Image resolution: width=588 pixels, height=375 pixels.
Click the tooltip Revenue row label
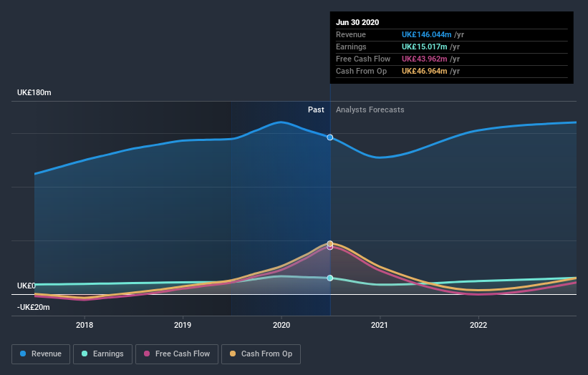pyautogui.click(x=351, y=34)
